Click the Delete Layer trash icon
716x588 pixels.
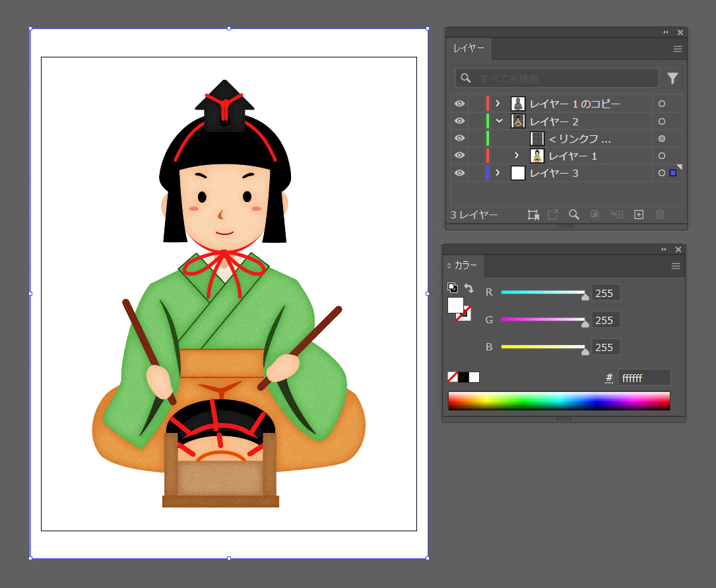click(x=659, y=214)
